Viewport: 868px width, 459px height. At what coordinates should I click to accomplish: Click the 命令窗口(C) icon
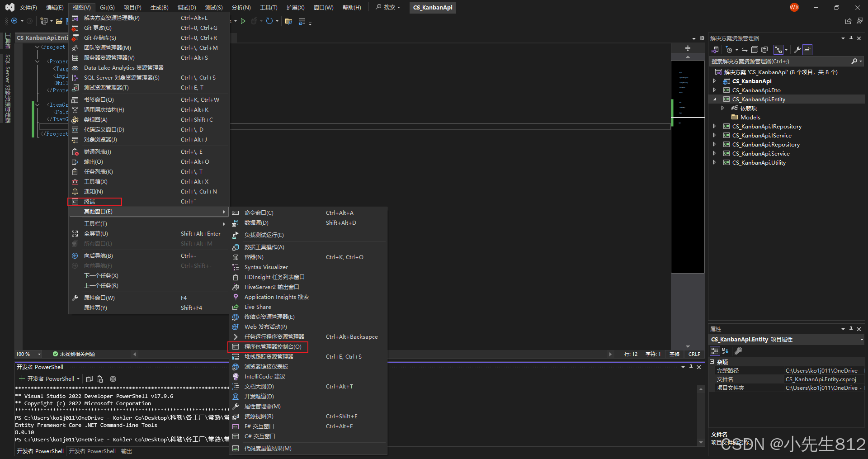pyautogui.click(x=236, y=213)
